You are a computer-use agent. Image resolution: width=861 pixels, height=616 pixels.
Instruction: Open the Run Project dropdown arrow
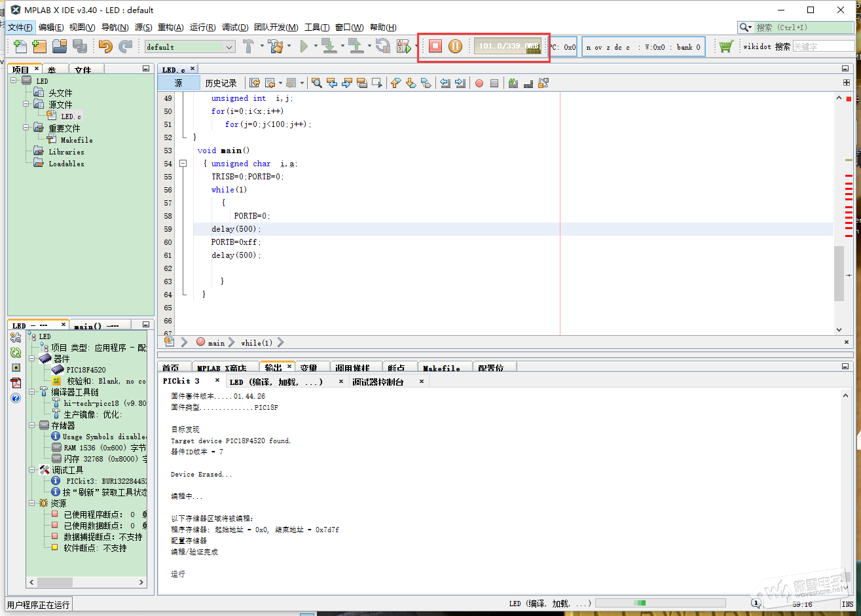[x=316, y=46]
